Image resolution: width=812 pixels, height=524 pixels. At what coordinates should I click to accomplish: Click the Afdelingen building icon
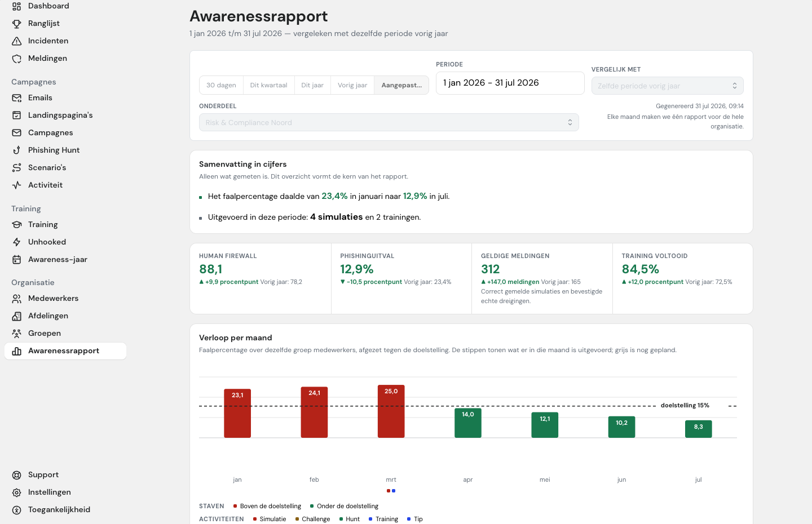coord(17,316)
